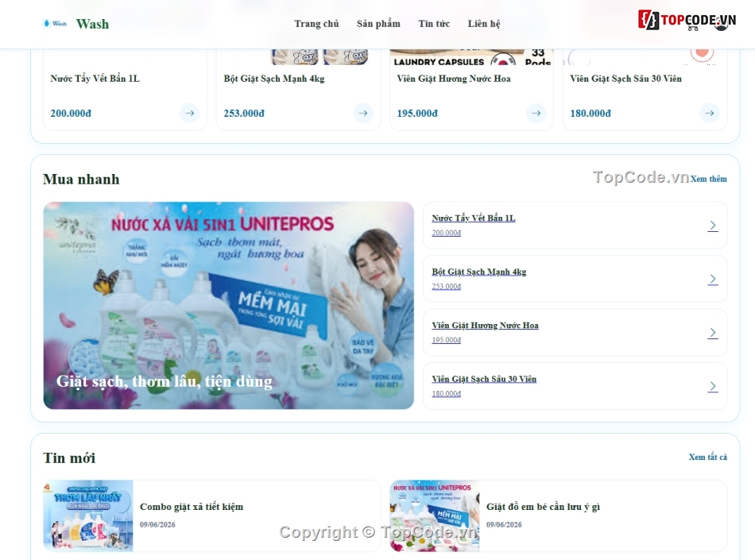Open Bột Giặt Sạch Mạnh 4kg card title
The width and height of the screenshot is (755, 560).
click(x=274, y=79)
